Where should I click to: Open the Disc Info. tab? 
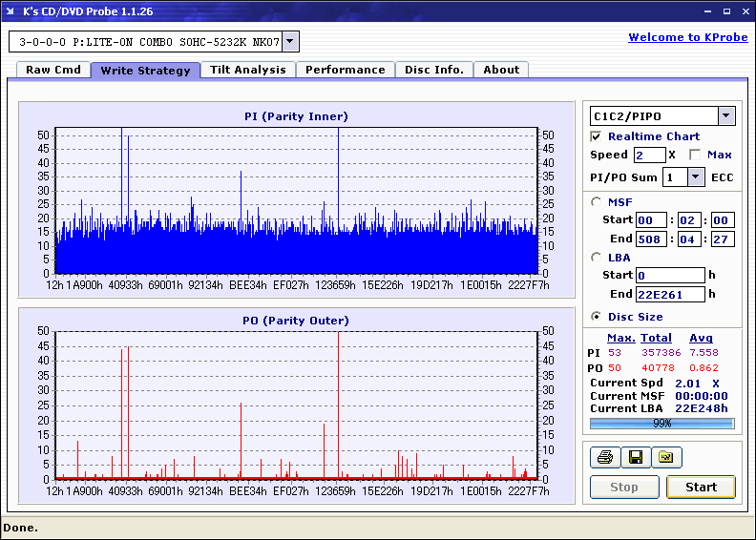tap(434, 70)
